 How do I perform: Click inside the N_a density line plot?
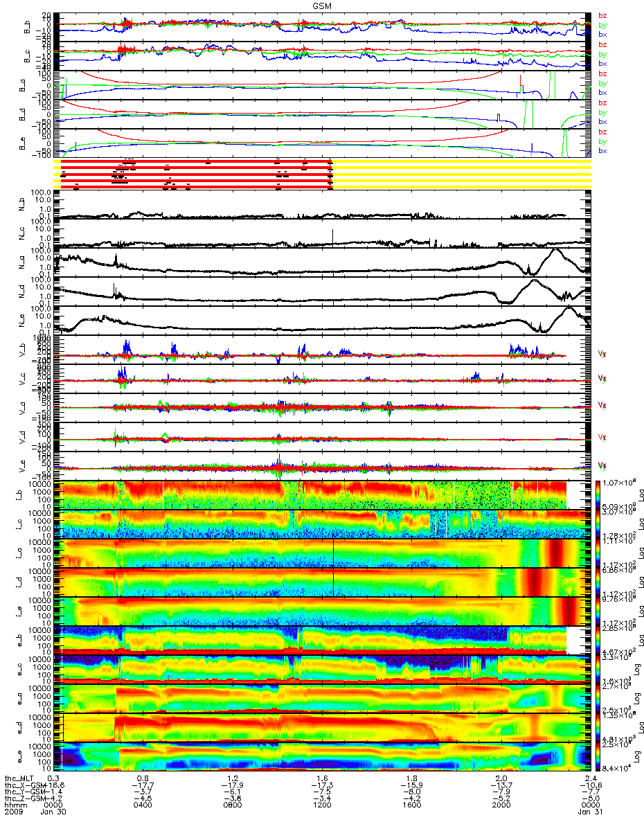click(322, 264)
